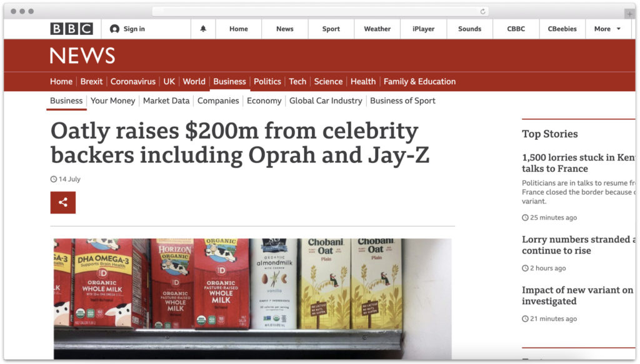Click the Oatly raises $200m headline

[240, 142]
